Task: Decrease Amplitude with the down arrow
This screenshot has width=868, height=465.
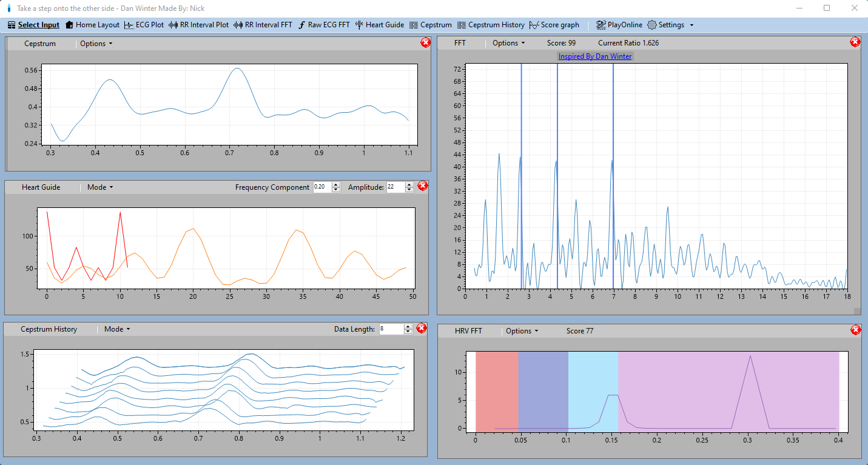Action: point(409,190)
